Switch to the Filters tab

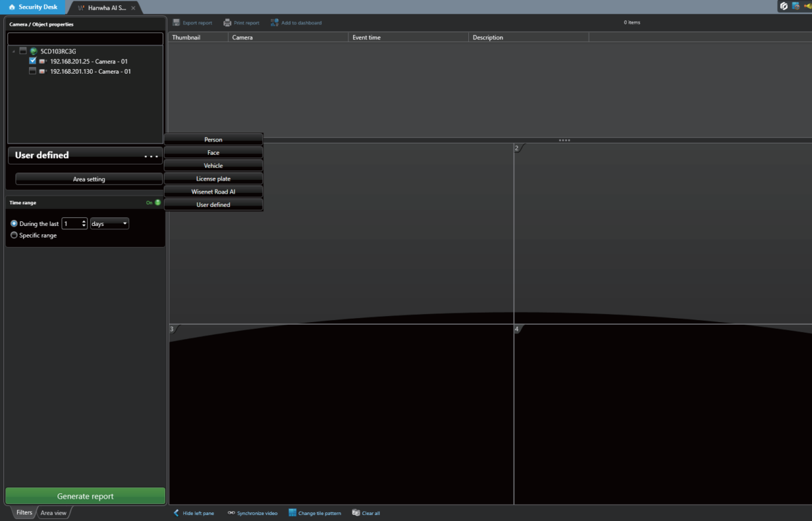pos(24,513)
